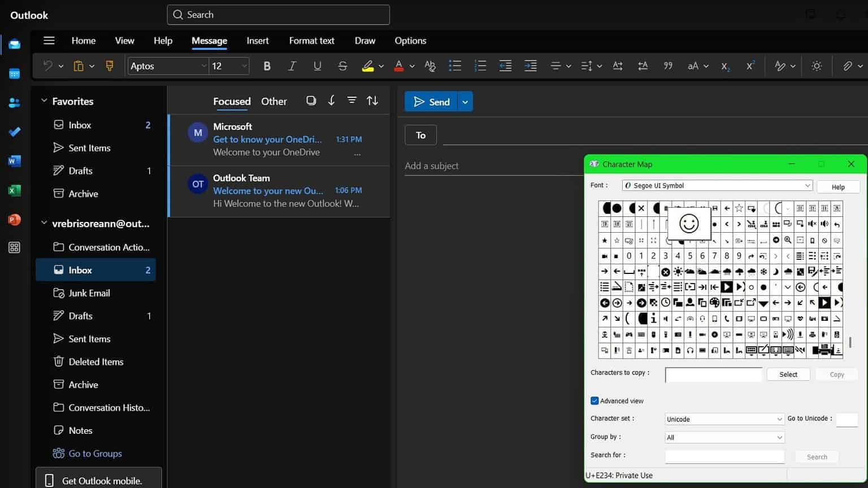This screenshot has height=488, width=868.
Task: Apply italic formatting
Action: pos(292,66)
